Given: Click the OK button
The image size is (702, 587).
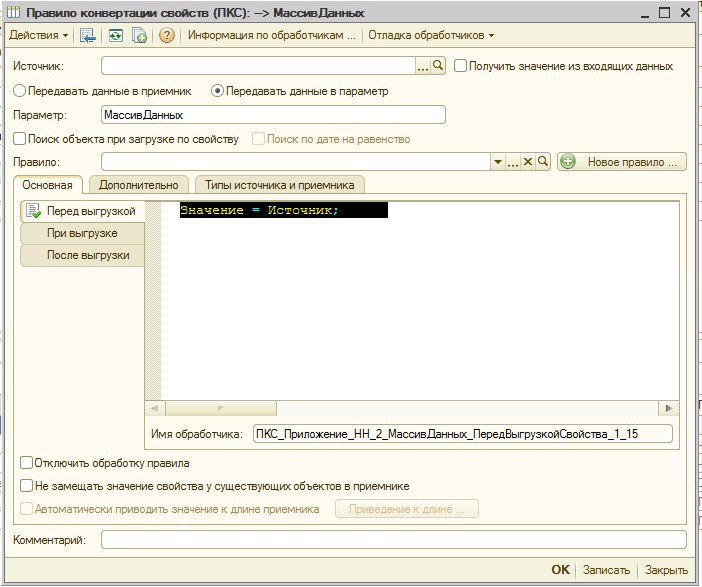Looking at the screenshot, I should pos(561,570).
